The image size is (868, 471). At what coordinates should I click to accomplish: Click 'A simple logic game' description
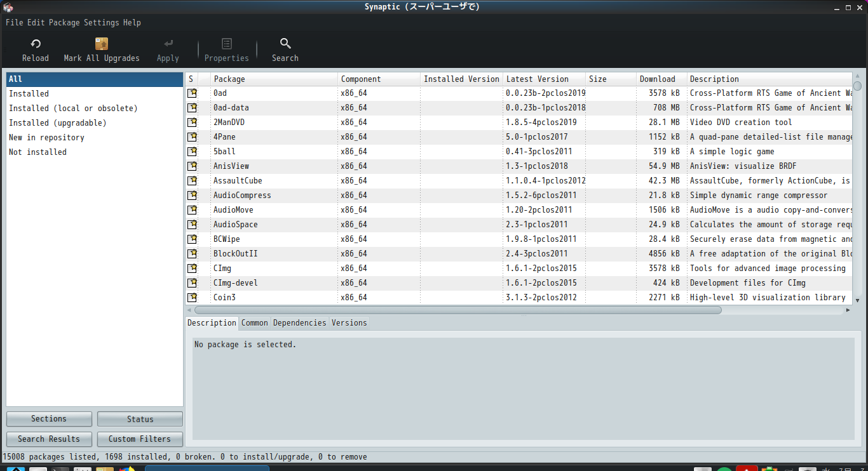732,151
